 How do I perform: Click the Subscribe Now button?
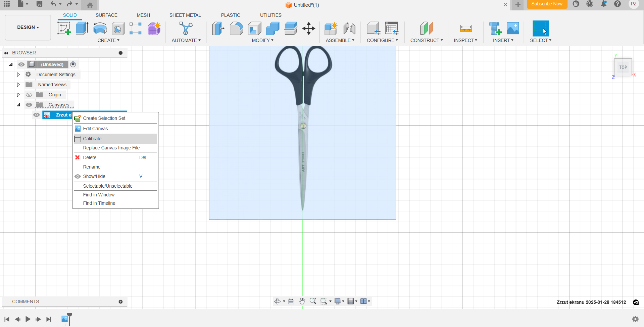pyautogui.click(x=547, y=4)
